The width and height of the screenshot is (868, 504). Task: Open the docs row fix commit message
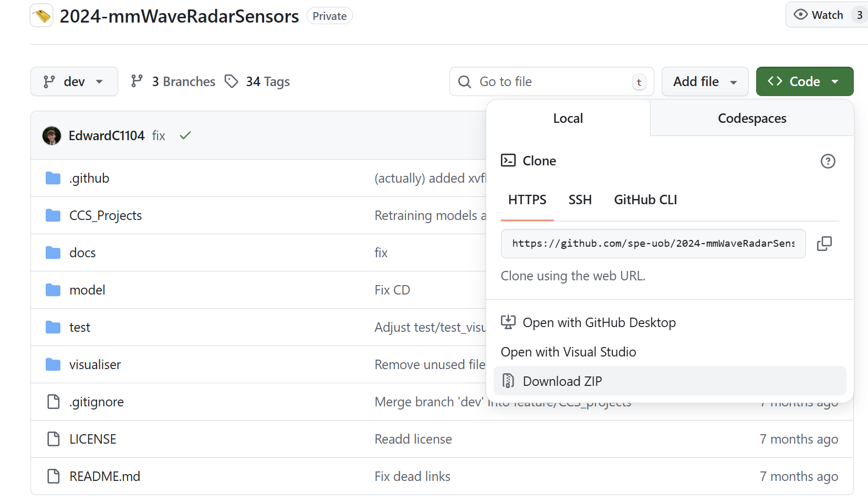click(381, 253)
